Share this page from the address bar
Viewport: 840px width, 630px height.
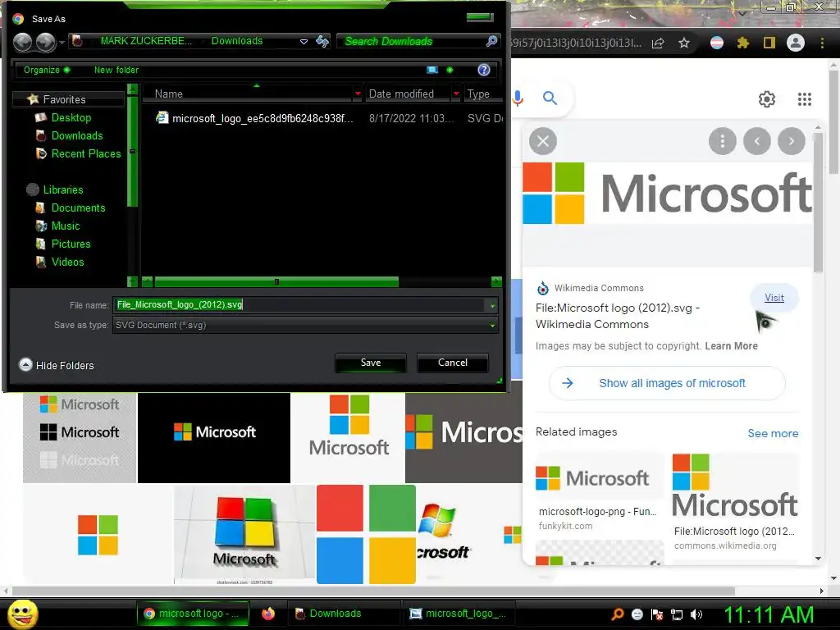click(658, 43)
